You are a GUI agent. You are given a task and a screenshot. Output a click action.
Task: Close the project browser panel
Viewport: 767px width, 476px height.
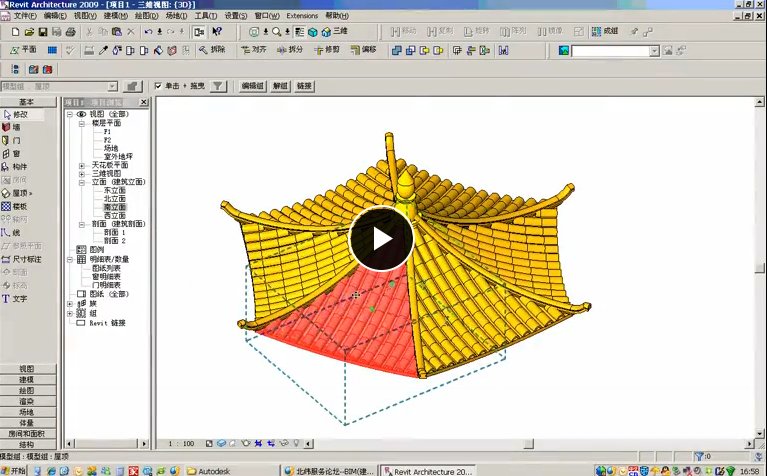[x=143, y=102]
